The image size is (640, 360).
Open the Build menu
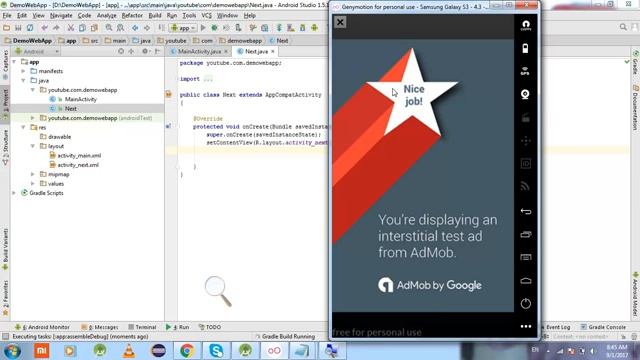155,16
